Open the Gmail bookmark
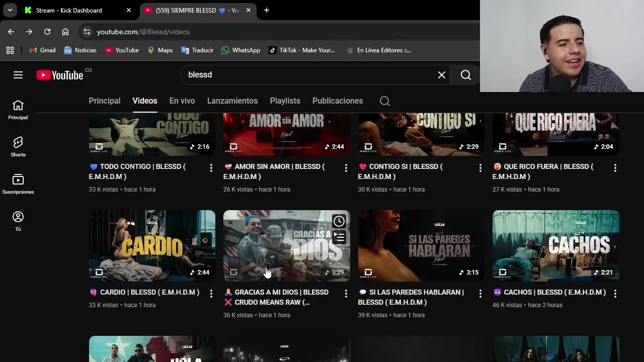This screenshot has width=644, height=362. 43,50
